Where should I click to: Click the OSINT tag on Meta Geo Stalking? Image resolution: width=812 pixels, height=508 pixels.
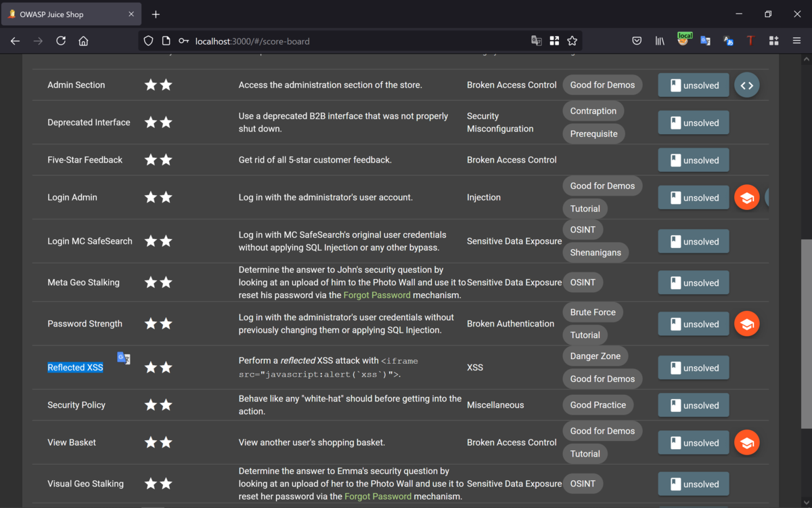tap(583, 282)
